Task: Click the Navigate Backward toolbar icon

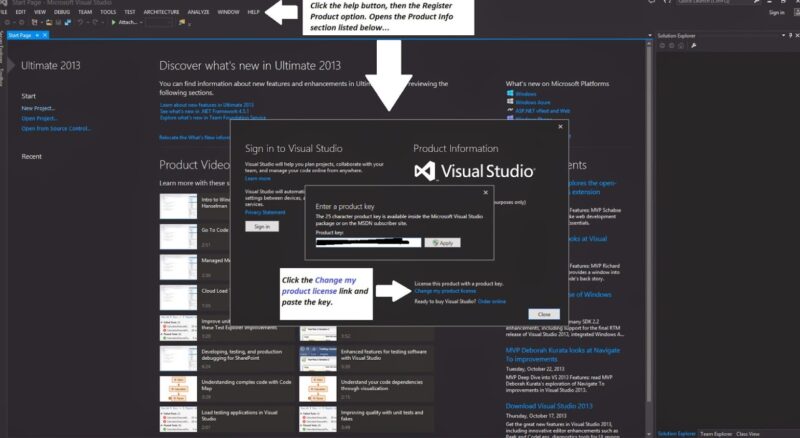Action: coord(7,22)
